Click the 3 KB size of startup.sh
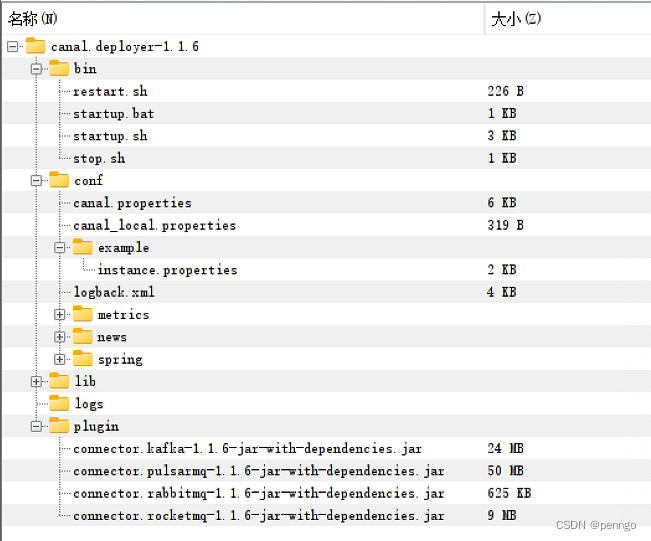This screenshot has width=651, height=541. pyautogui.click(x=502, y=136)
